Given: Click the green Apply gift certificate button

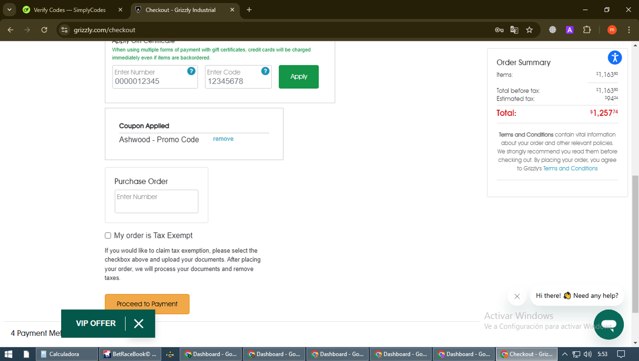Looking at the screenshot, I should (x=298, y=77).
